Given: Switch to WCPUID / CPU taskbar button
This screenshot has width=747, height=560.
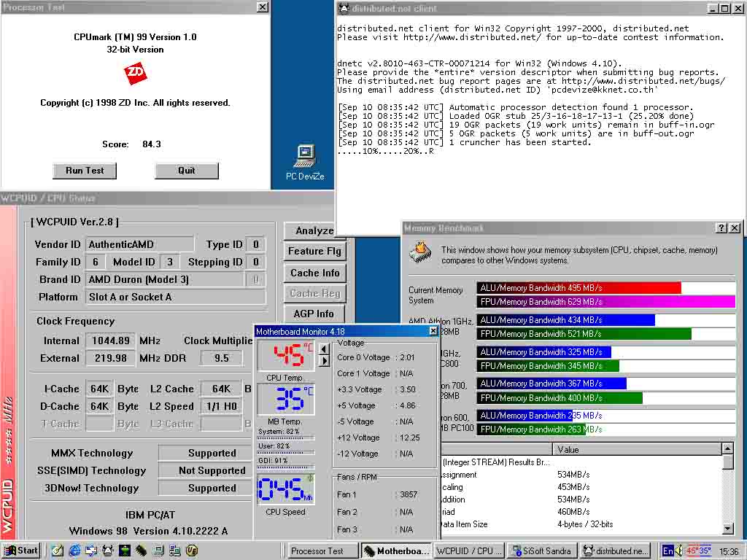Looking at the screenshot, I should (x=469, y=551).
